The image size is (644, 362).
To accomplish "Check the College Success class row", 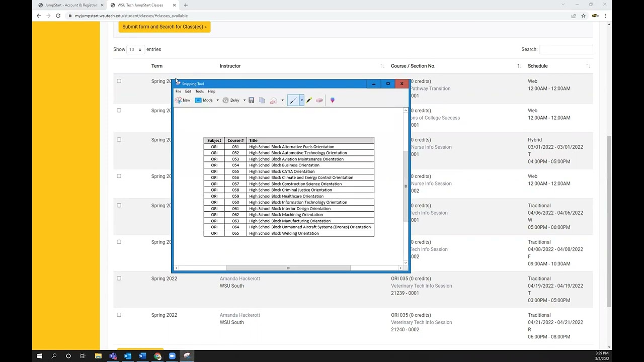I will tap(119, 110).
